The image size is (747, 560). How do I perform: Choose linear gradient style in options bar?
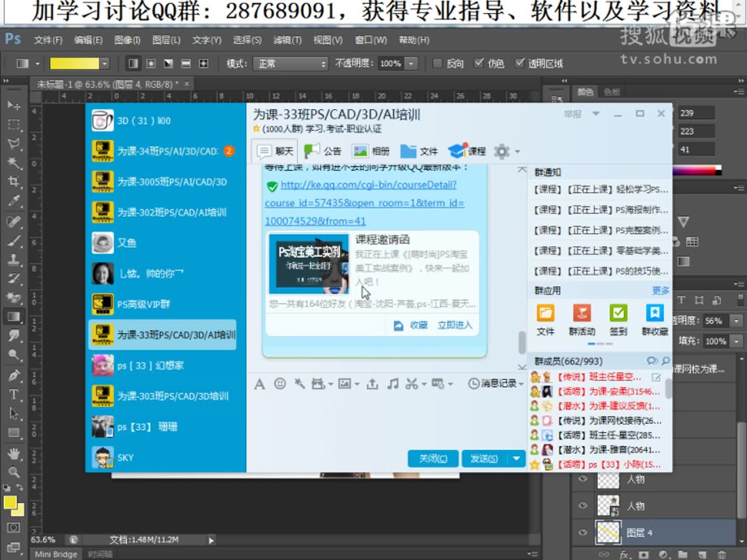[x=133, y=63]
